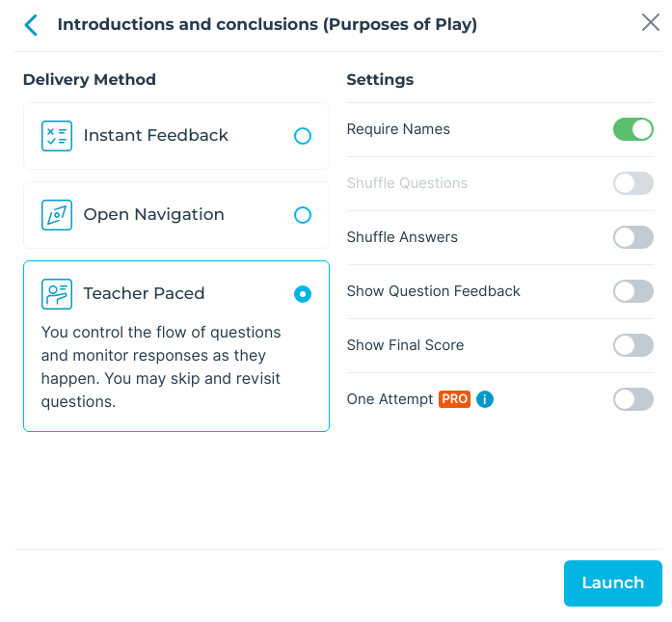672x622 pixels.
Task: Enable the Shuffle Answers toggle
Action: click(633, 237)
